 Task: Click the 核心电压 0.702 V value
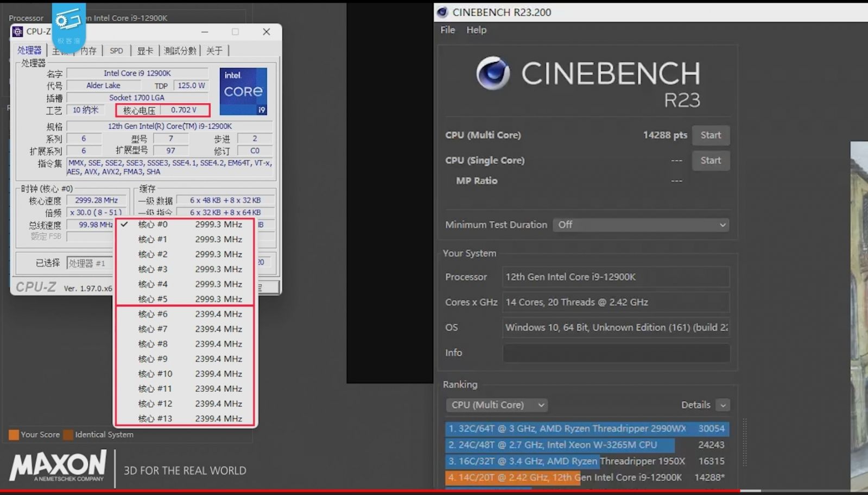tap(184, 110)
